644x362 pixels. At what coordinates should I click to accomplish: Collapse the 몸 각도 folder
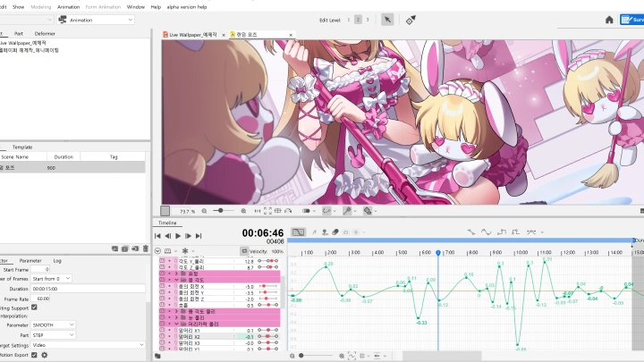tap(176, 280)
